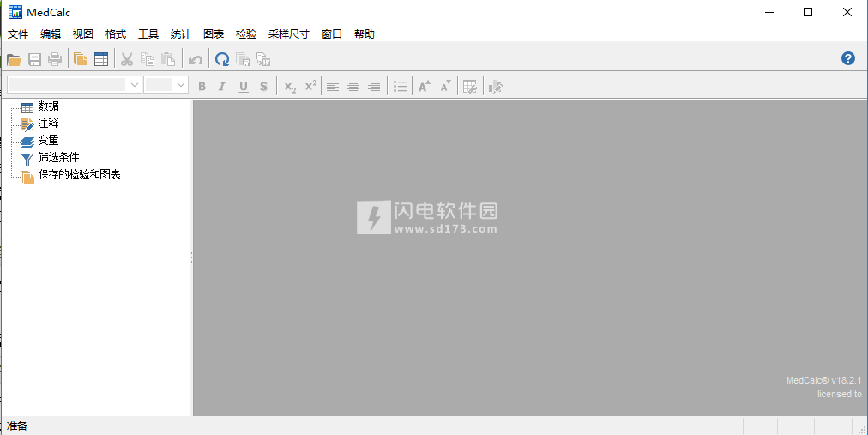Click the format graph icon
868x435 pixels.
(x=496, y=87)
